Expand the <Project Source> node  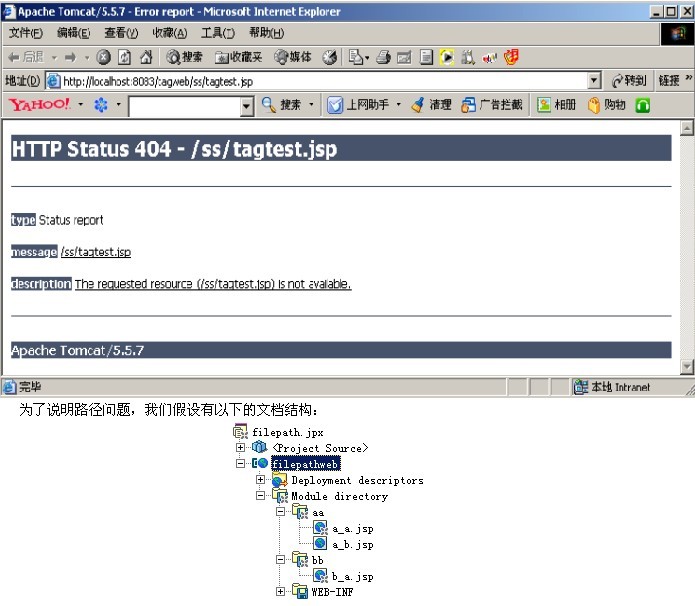240,448
